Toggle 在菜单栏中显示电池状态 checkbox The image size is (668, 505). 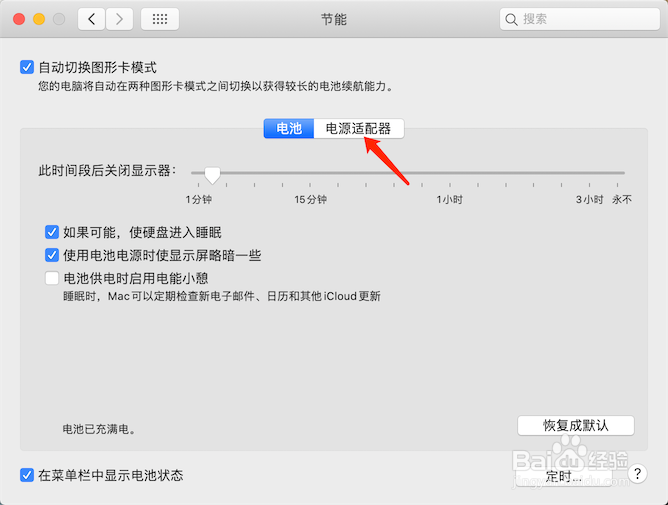27,475
